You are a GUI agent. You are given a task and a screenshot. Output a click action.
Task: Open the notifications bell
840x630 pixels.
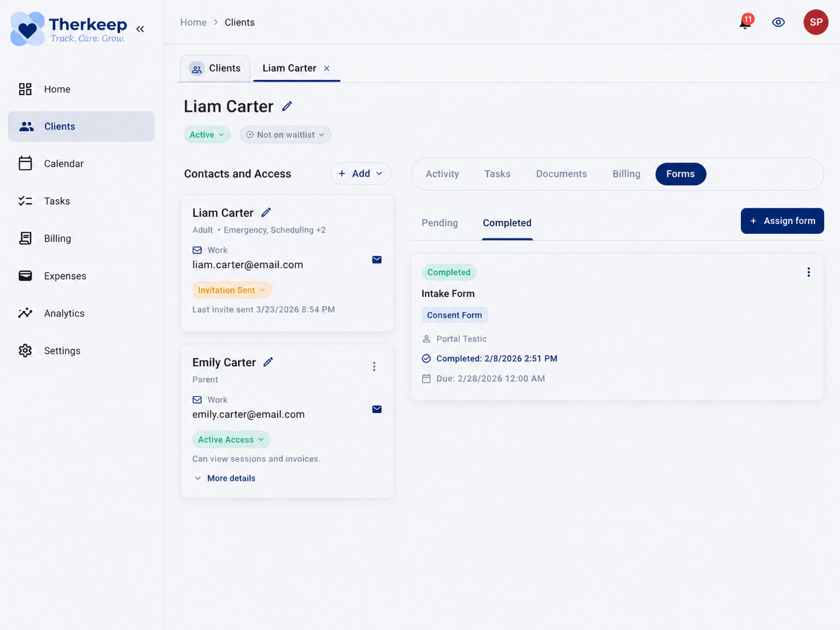click(745, 23)
